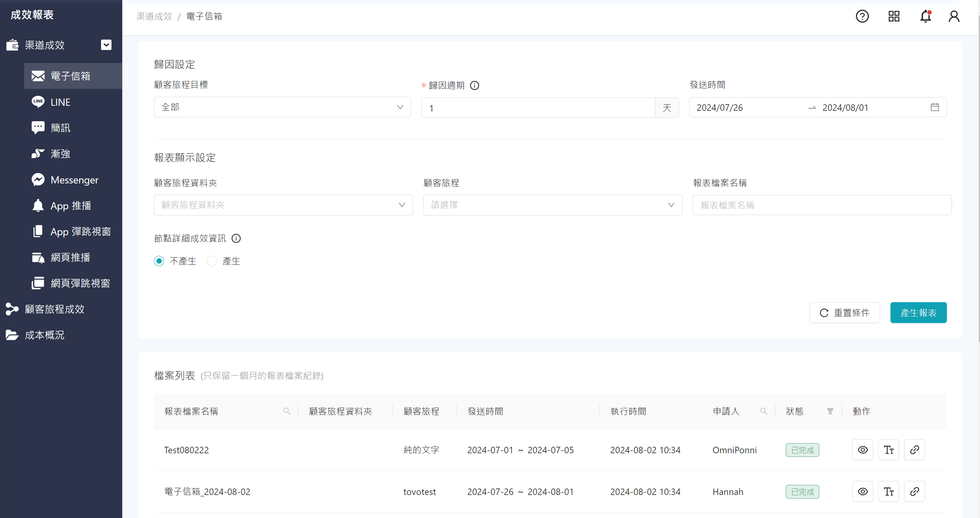Select the 產生 radio button
980x518 pixels.
pyautogui.click(x=212, y=261)
